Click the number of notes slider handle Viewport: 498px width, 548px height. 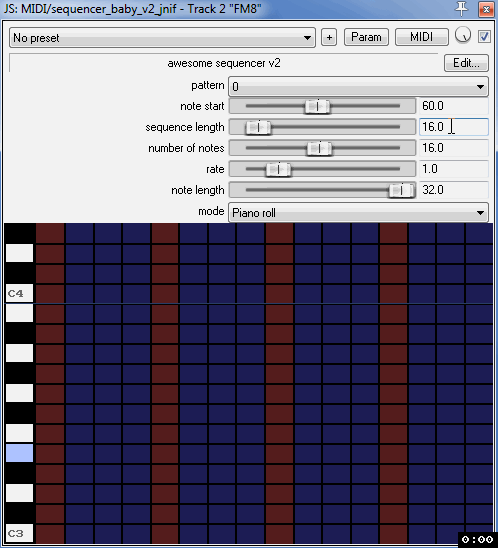[x=319, y=148]
